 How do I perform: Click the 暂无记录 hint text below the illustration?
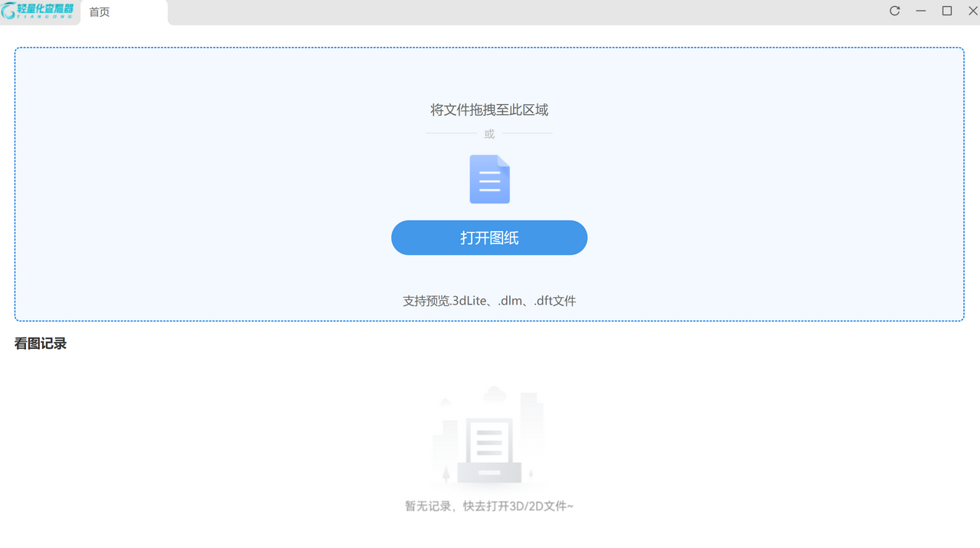tap(489, 506)
